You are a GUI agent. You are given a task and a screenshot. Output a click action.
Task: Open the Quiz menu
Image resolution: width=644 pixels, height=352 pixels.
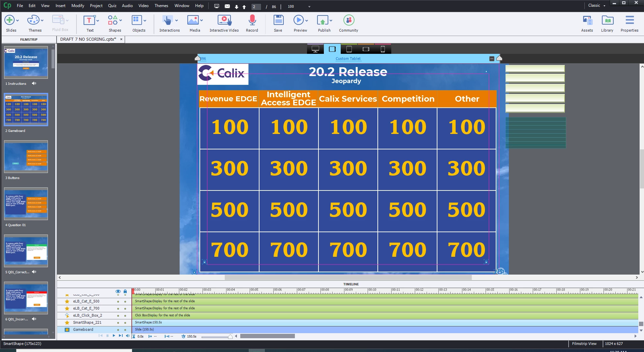tap(112, 6)
